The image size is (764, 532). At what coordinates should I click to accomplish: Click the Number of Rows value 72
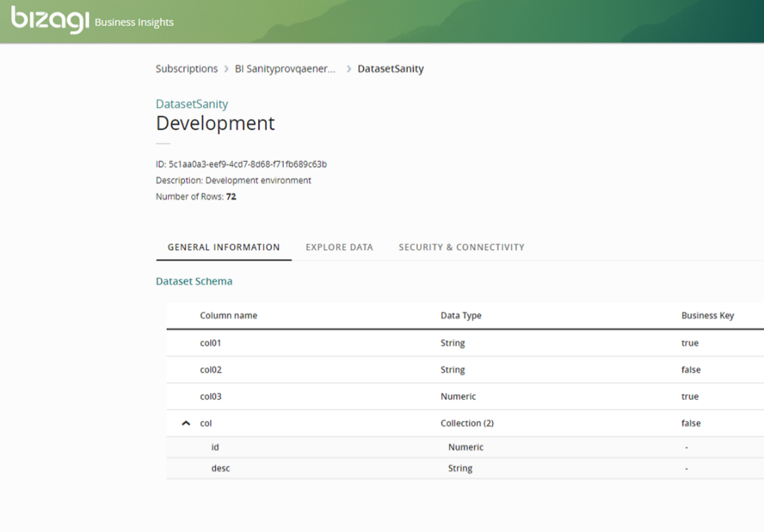[231, 196]
